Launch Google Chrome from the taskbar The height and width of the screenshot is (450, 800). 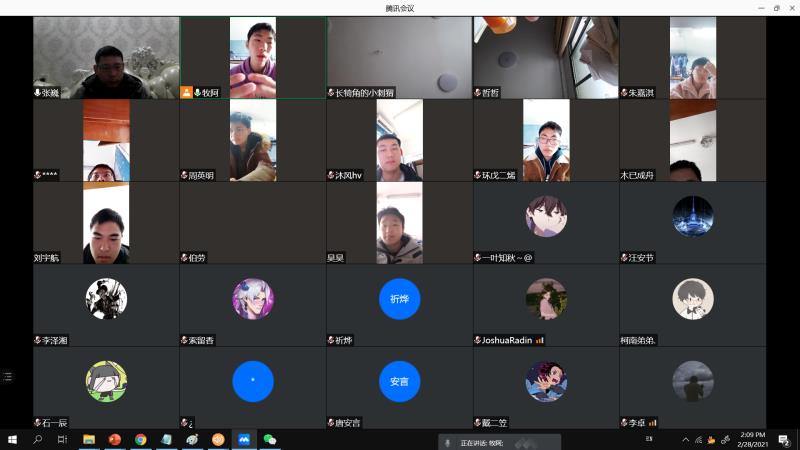[141, 440]
